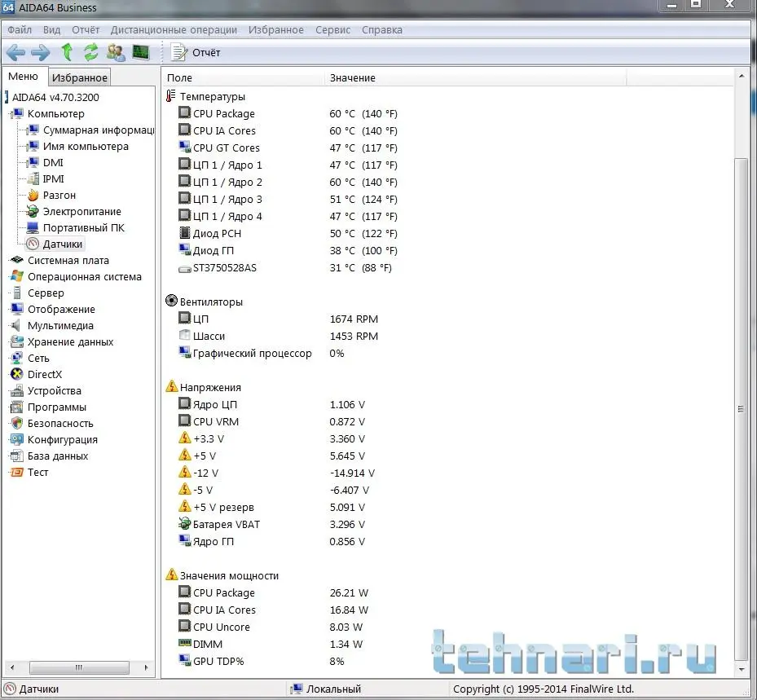This screenshot has width=757, height=700.
Task: Go forward with the right arrow toolbar icon
Action: pyautogui.click(x=41, y=52)
